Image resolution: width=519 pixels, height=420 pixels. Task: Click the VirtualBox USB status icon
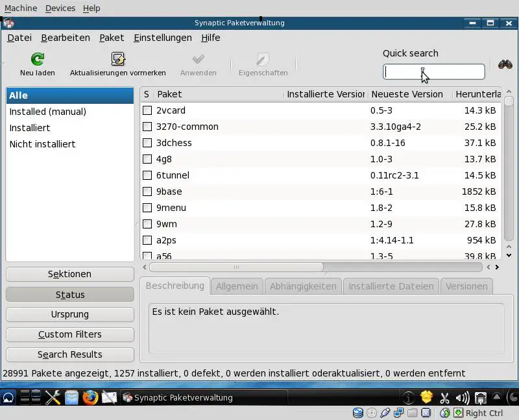(x=385, y=413)
